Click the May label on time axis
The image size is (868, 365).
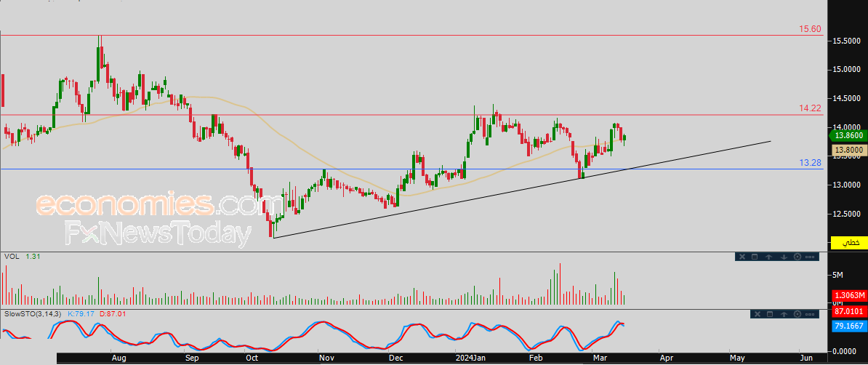[737, 358]
